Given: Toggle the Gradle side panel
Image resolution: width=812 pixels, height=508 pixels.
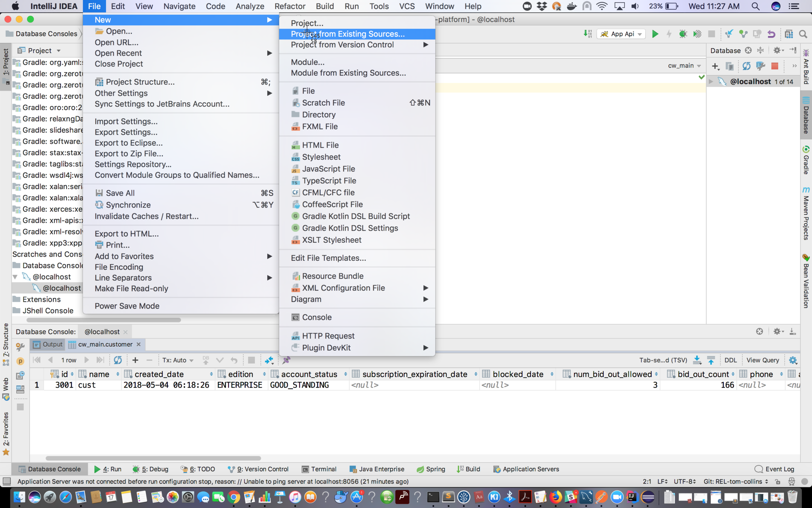Looking at the screenshot, I should pos(806,160).
